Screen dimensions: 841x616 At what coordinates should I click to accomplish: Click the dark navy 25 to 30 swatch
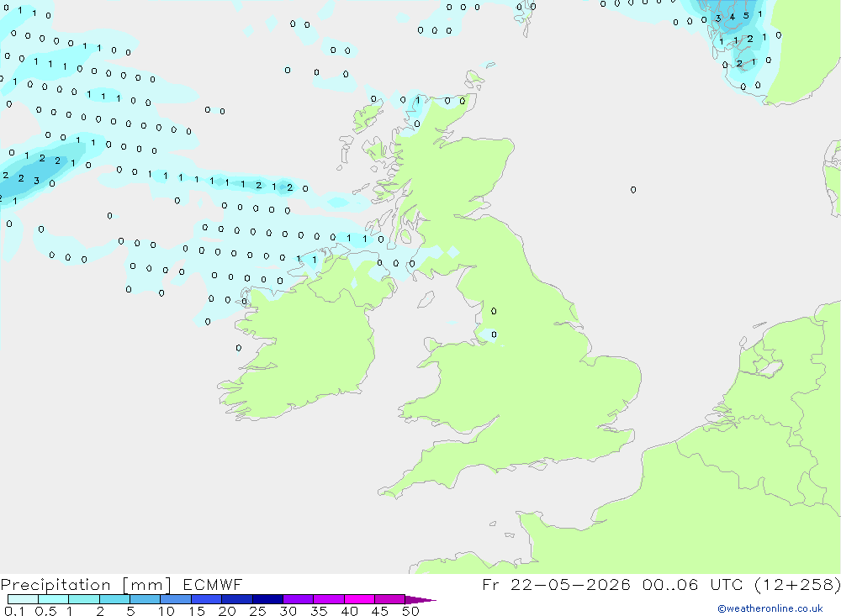pyautogui.click(x=267, y=599)
